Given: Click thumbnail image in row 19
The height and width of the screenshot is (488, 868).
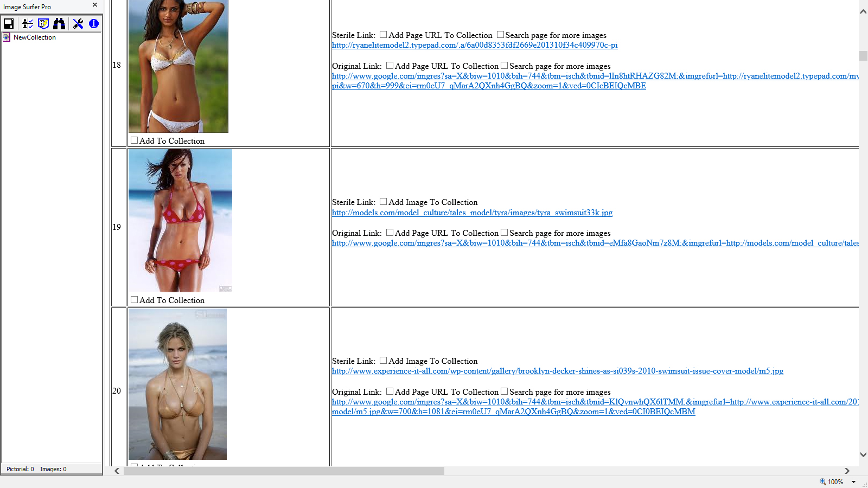Looking at the screenshot, I should pos(180,221).
